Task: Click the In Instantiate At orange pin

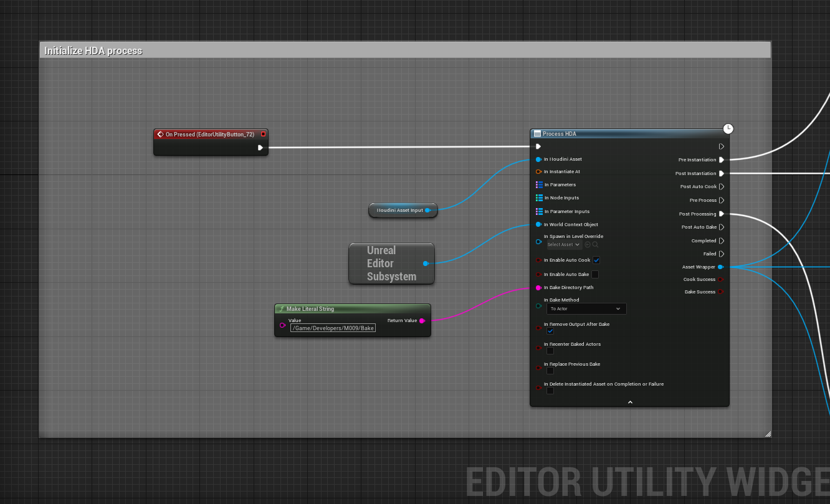Action: tap(538, 172)
